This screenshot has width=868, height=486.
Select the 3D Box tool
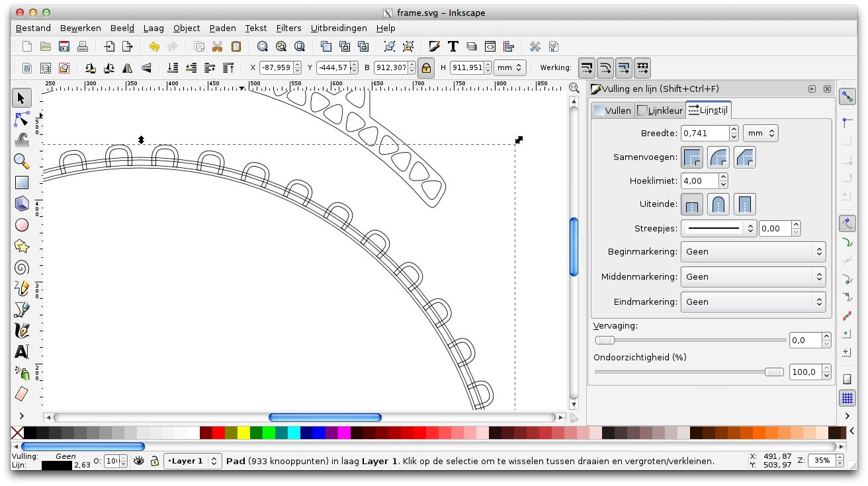point(21,204)
